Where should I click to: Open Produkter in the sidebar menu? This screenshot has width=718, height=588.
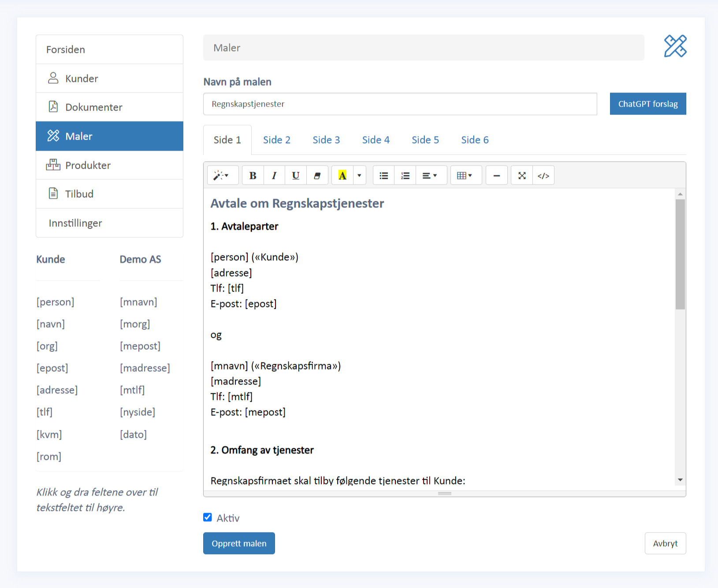pos(88,166)
